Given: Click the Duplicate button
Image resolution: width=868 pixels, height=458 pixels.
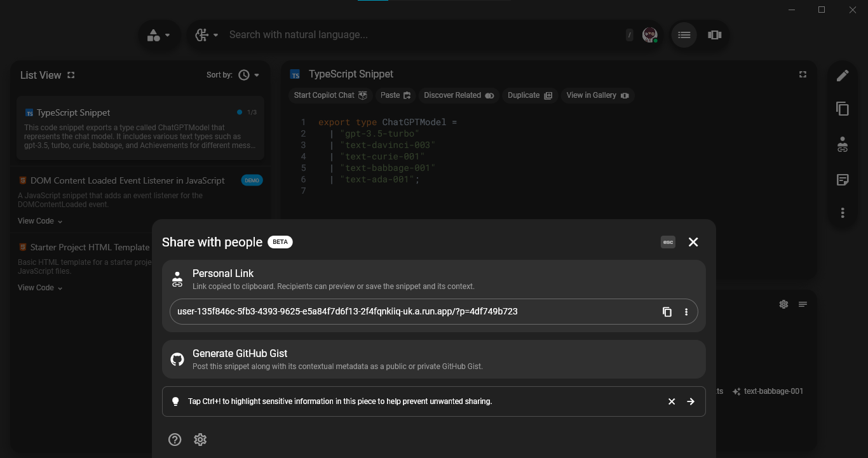Looking at the screenshot, I should (x=530, y=95).
